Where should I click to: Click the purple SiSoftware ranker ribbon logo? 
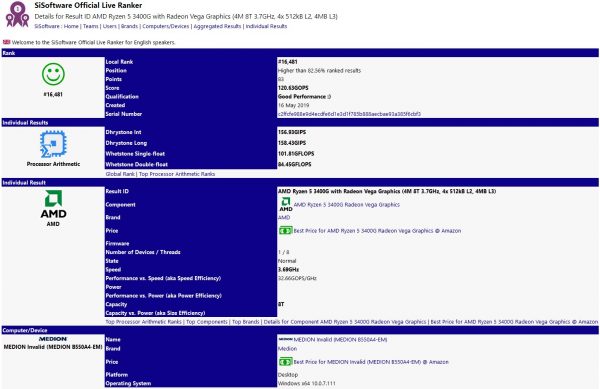(17, 14)
